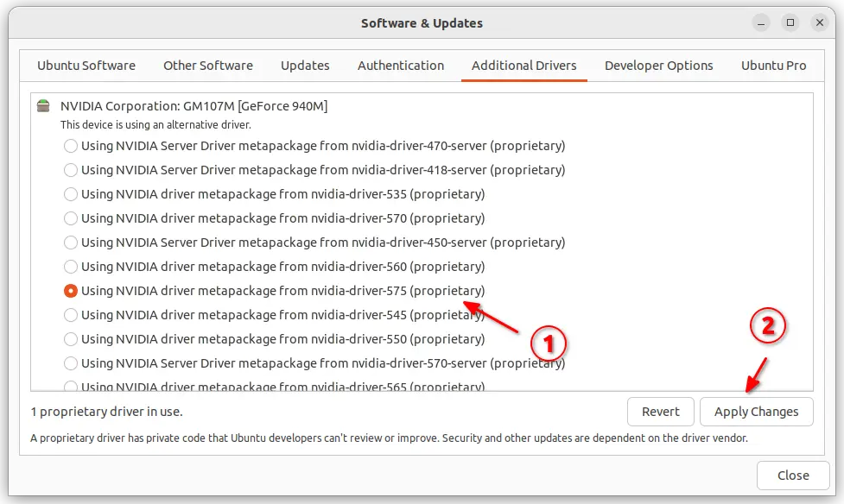
Task: Click the proprietary driver private code notice
Action: tap(389, 438)
